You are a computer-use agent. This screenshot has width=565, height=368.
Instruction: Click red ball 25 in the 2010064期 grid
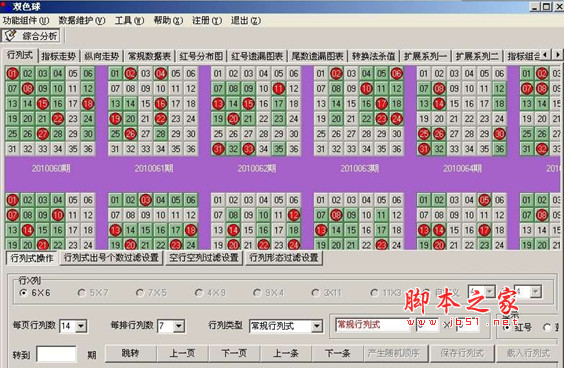click(x=424, y=134)
